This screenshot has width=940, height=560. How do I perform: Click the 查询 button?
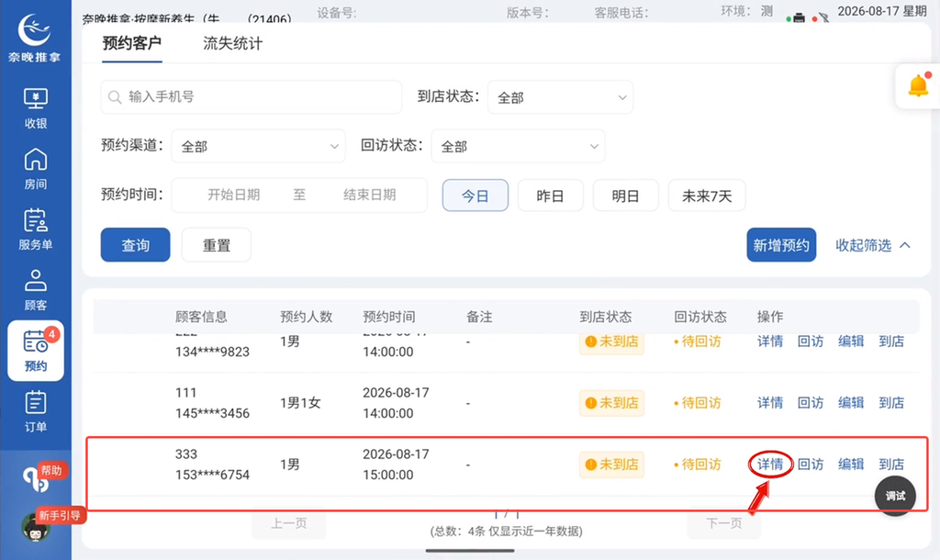136,244
